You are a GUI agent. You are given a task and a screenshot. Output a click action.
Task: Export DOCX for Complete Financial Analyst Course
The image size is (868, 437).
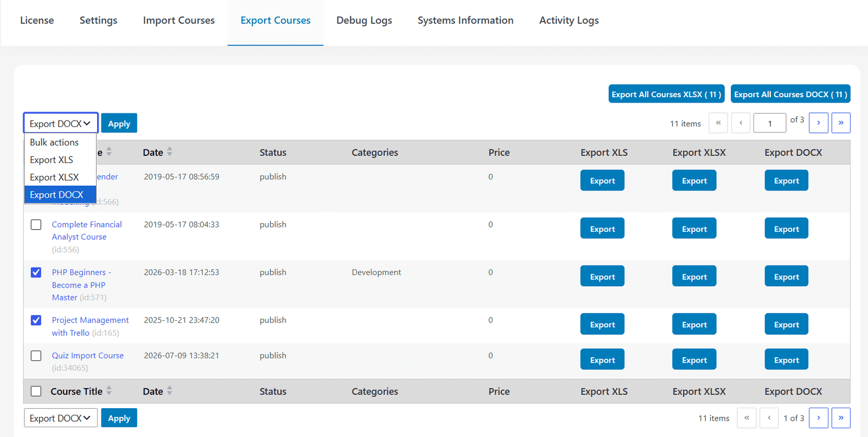tap(786, 229)
